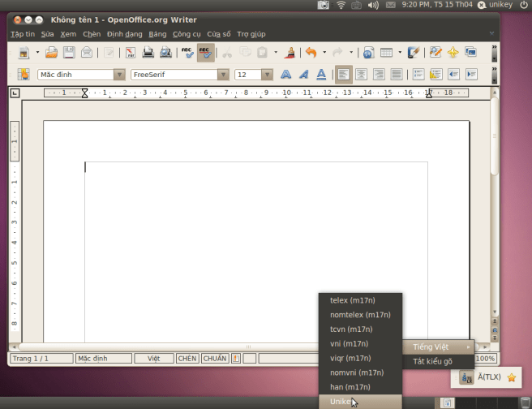Expand the Mặc định paragraph style dropdown
The width and height of the screenshot is (532, 409).
tap(119, 75)
